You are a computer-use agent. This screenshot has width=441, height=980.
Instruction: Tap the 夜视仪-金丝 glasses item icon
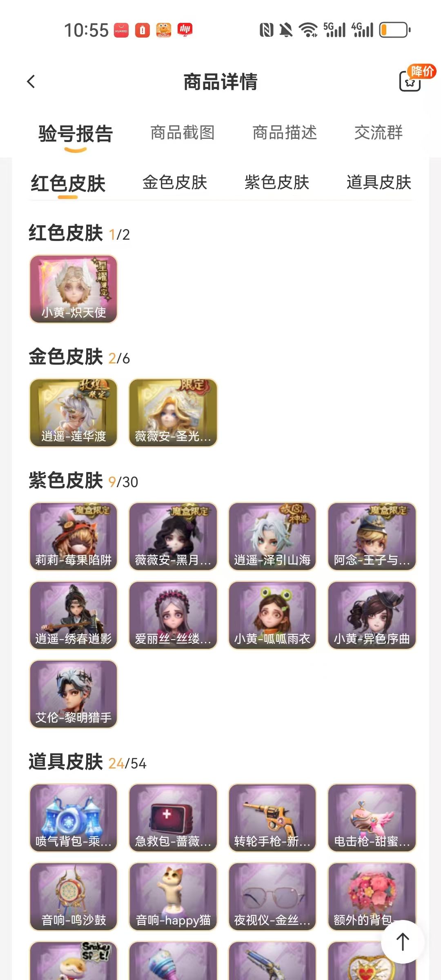tap(272, 896)
